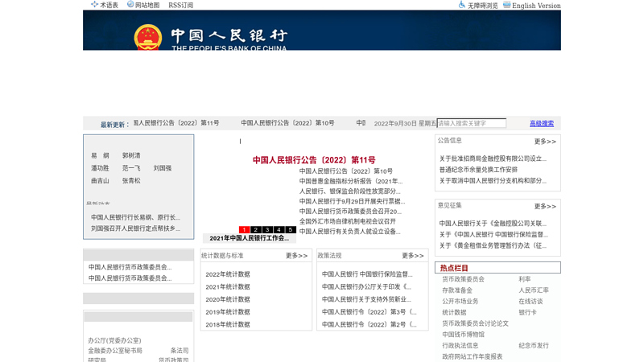The width and height of the screenshot is (644, 362).
Task: Open hot topic 货币政策委员会讨论论文
Action: 475,323
